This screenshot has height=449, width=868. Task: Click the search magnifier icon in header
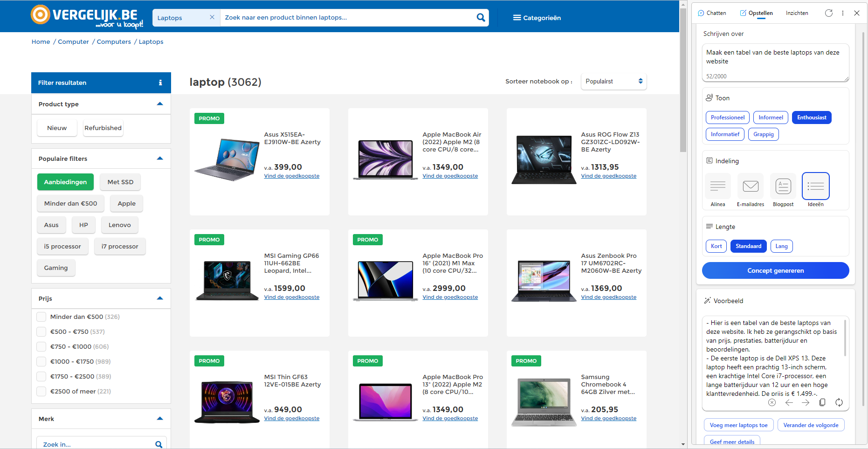[x=481, y=18]
